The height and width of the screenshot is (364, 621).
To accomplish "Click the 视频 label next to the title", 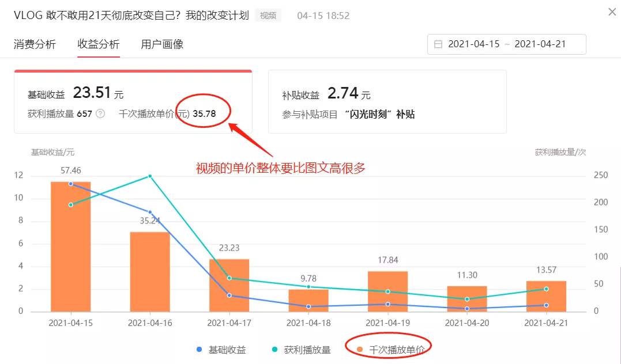I will [268, 16].
